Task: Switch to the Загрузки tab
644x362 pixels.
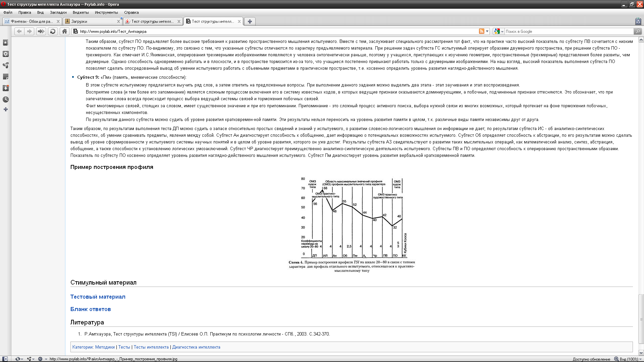Action: pyautogui.click(x=92, y=21)
